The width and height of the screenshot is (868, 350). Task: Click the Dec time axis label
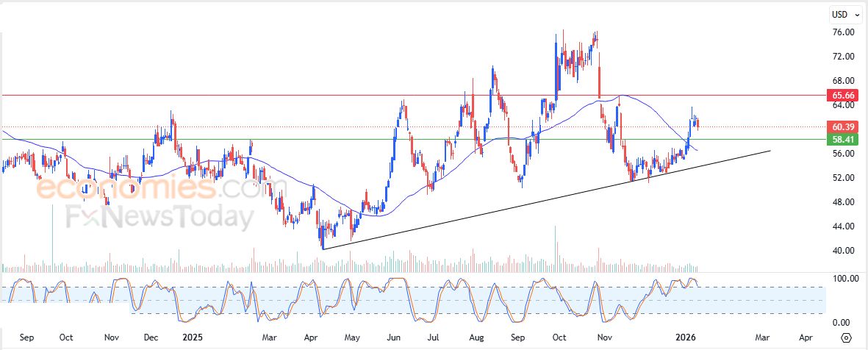(x=151, y=337)
